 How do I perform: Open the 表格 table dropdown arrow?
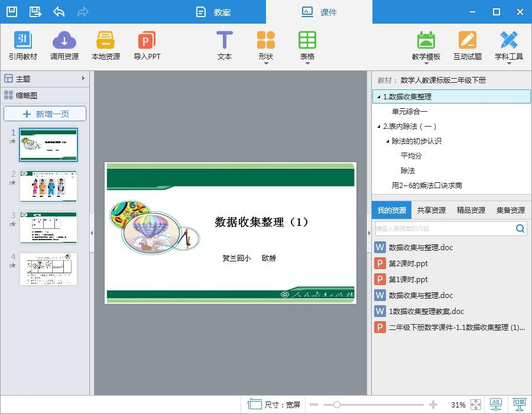click(307, 62)
